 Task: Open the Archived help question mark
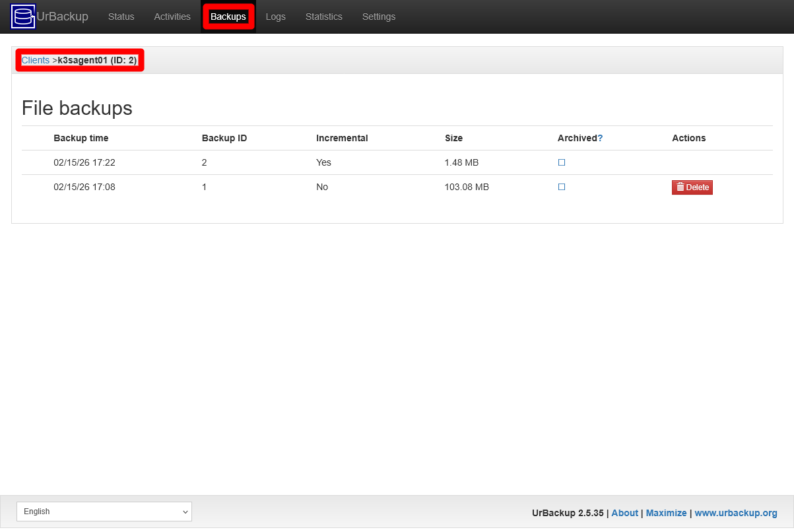tap(601, 138)
